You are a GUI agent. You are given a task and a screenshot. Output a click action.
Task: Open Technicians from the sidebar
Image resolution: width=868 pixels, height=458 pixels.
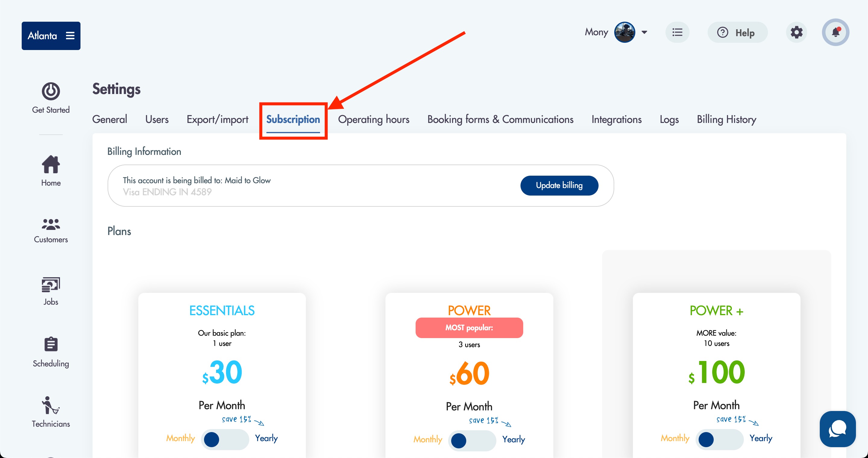pyautogui.click(x=51, y=412)
